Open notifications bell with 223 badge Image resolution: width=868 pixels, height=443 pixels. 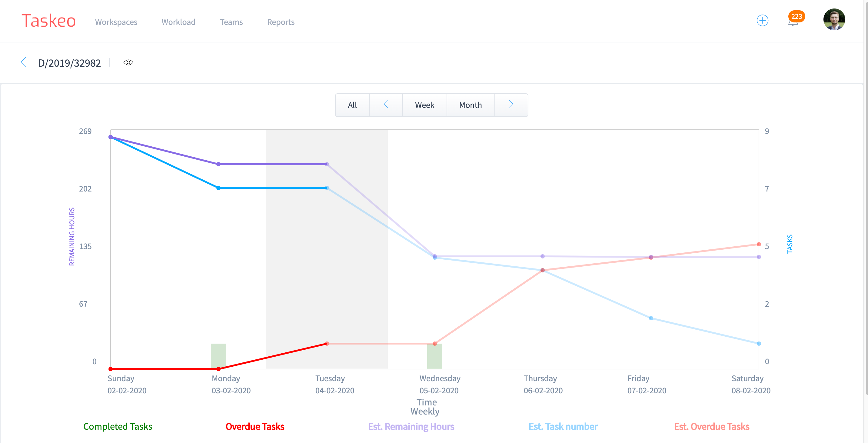793,22
